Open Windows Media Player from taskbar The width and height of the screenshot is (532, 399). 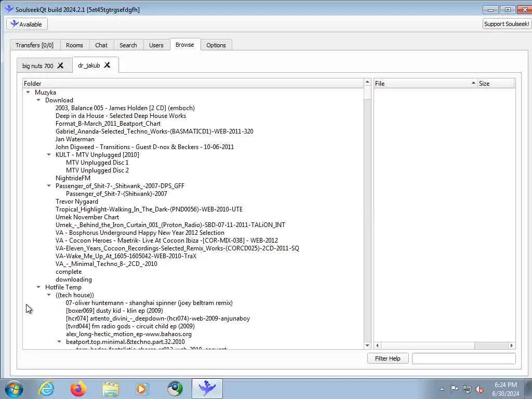(142, 389)
